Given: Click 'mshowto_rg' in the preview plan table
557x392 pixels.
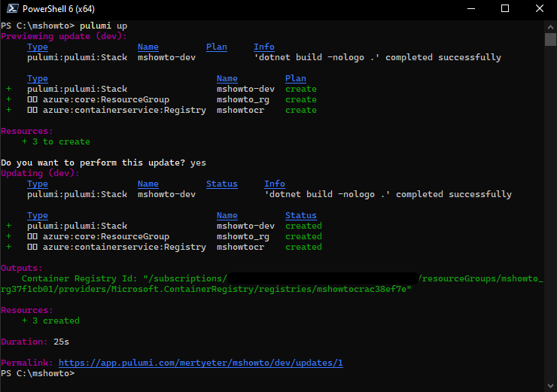Looking at the screenshot, I should [243, 100].
